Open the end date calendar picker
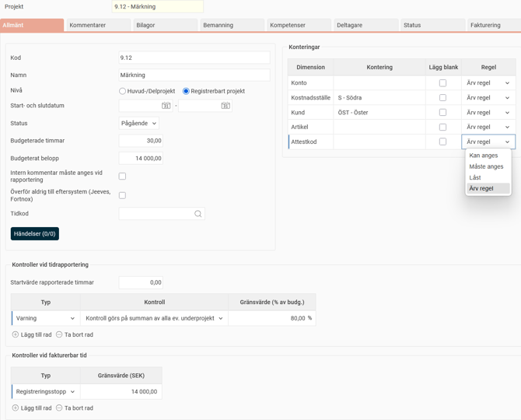The width and height of the screenshot is (521, 420). [226, 106]
